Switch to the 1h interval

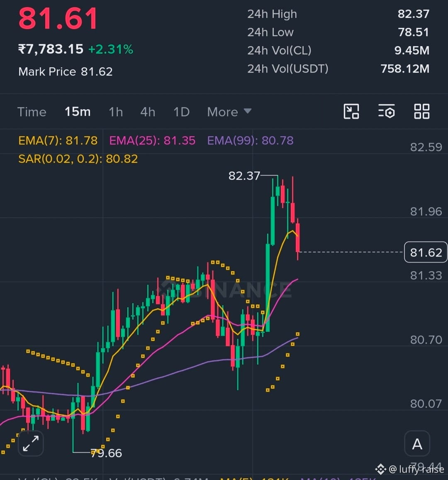(x=116, y=112)
